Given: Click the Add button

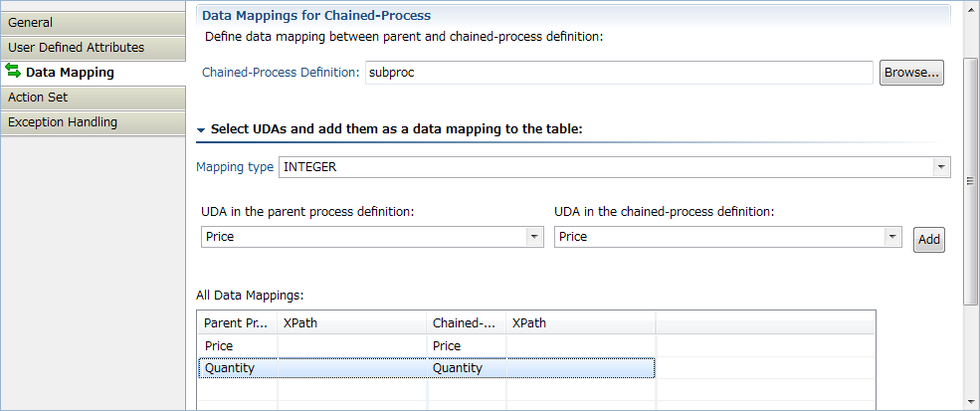Looking at the screenshot, I should pos(928,240).
